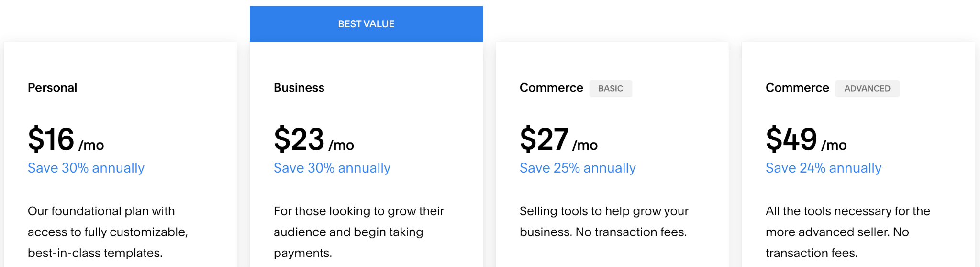Click the $49 price figure
Viewport: 980px width, 267px height.
click(x=791, y=139)
